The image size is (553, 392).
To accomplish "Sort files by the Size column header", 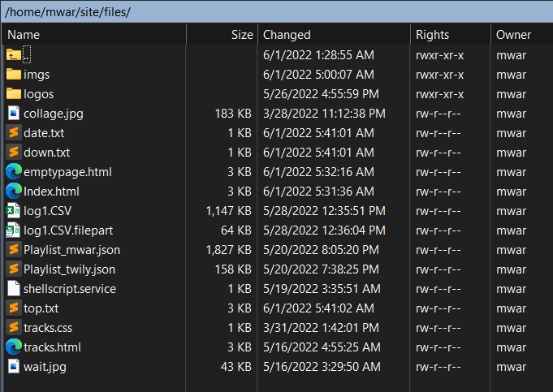I will [241, 35].
